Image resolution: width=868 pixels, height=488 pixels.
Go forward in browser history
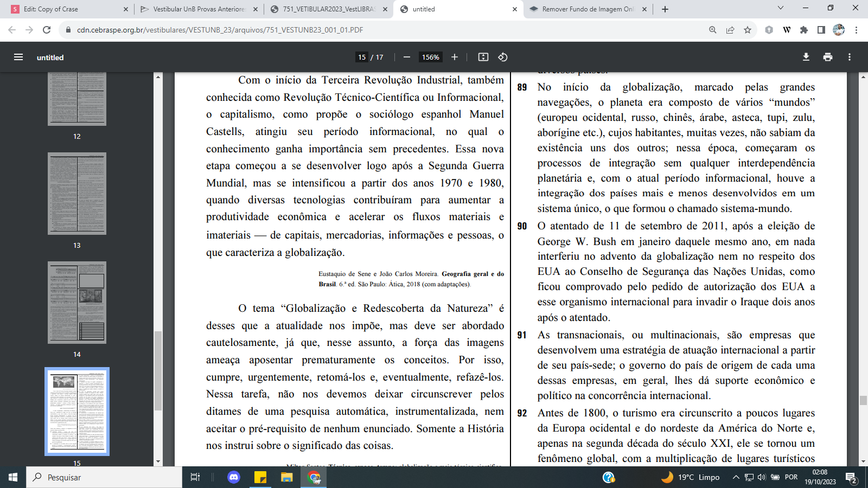29,30
